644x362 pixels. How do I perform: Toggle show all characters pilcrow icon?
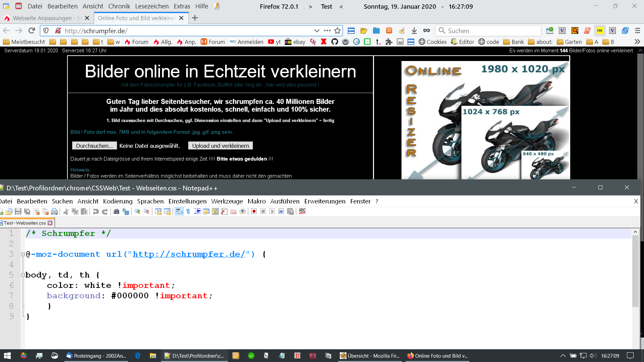tap(188, 212)
